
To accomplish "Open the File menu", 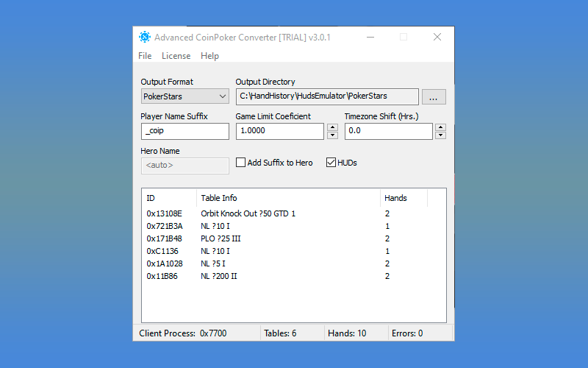I will [145, 56].
